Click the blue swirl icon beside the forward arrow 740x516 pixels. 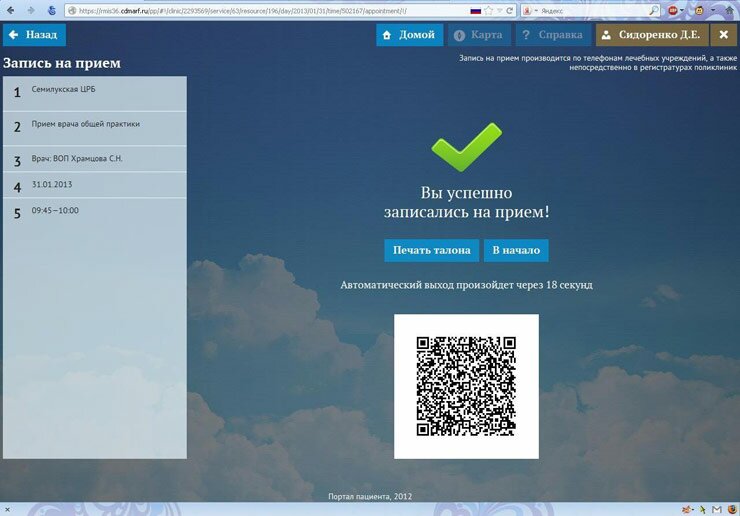point(52,10)
